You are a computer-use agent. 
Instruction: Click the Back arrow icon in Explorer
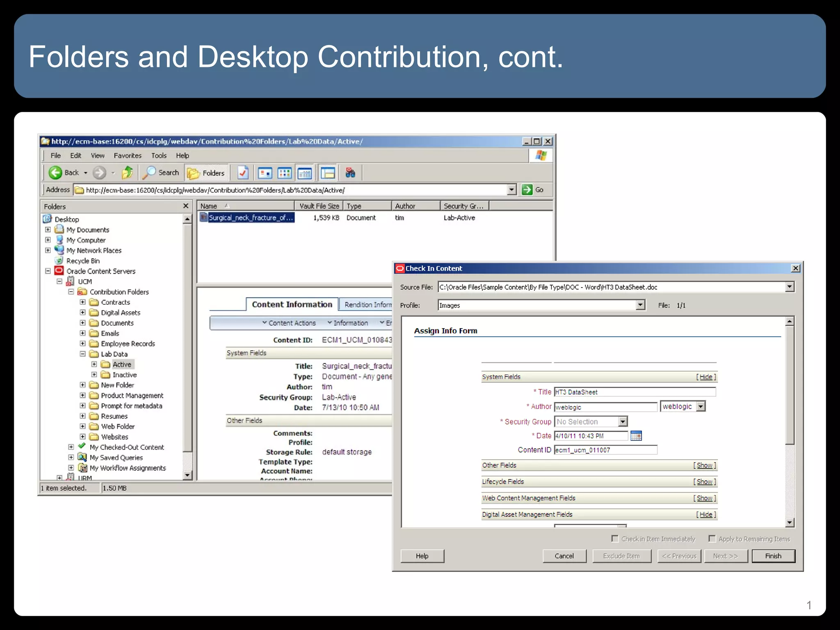coord(55,173)
